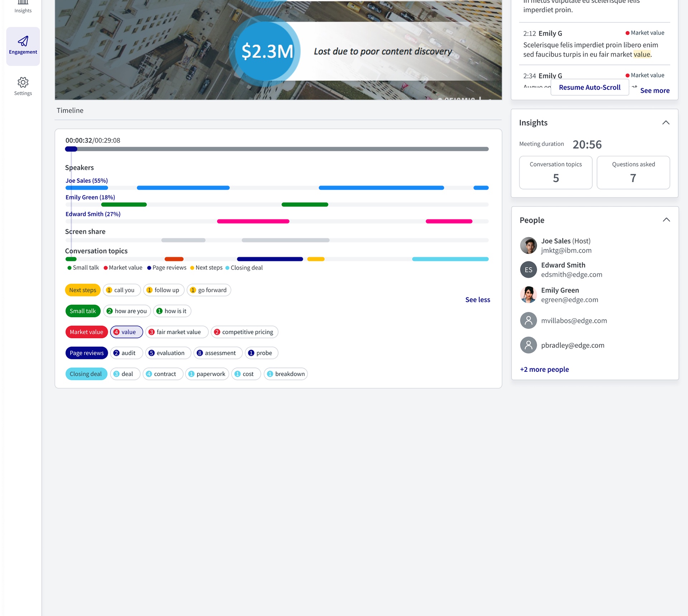Open the Insights sidebar icon

pos(23,6)
